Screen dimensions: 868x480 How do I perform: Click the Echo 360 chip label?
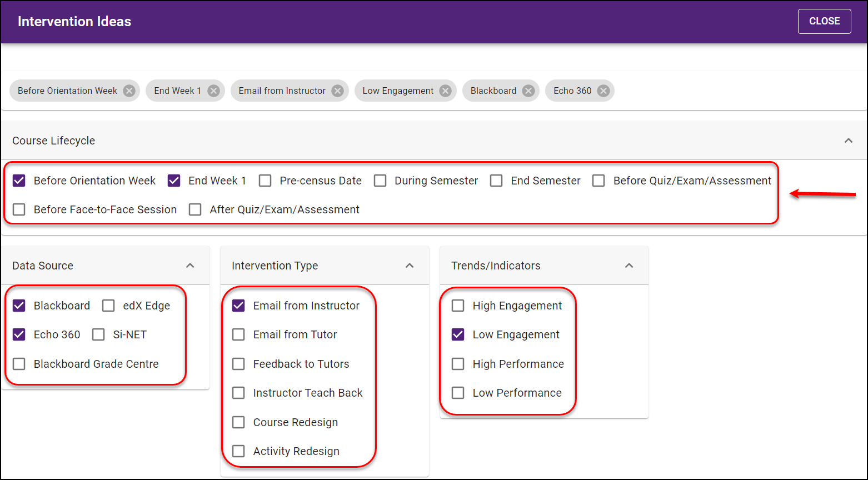(572, 91)
